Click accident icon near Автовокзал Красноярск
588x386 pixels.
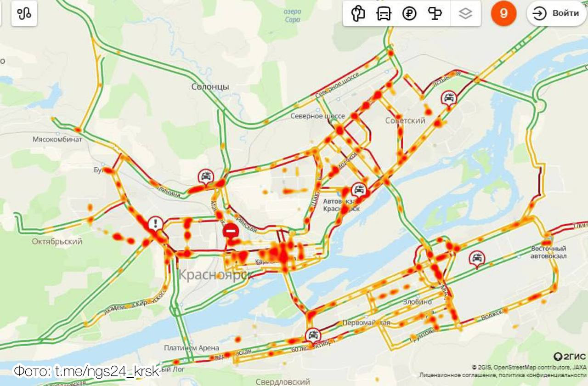tap(359, 191)
